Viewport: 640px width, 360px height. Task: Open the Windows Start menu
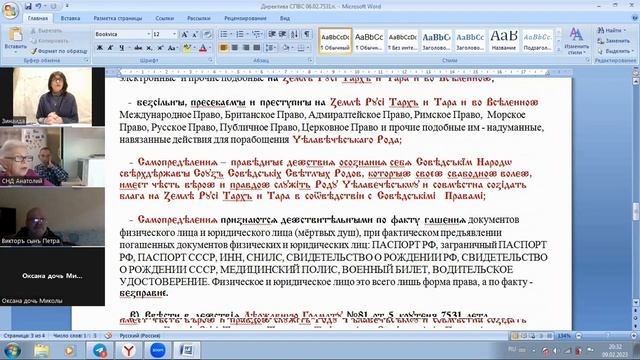tap(12, 350)
